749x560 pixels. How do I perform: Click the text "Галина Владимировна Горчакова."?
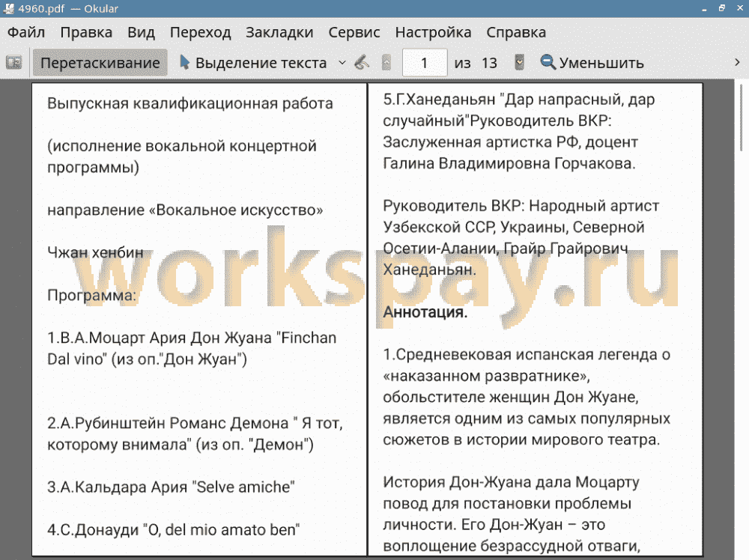pos(509,163)
